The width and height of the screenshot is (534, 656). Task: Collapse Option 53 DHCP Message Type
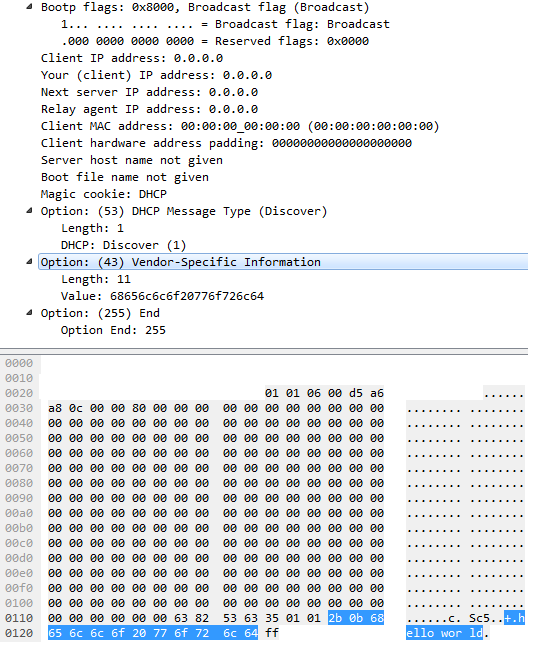click(29, 211)
